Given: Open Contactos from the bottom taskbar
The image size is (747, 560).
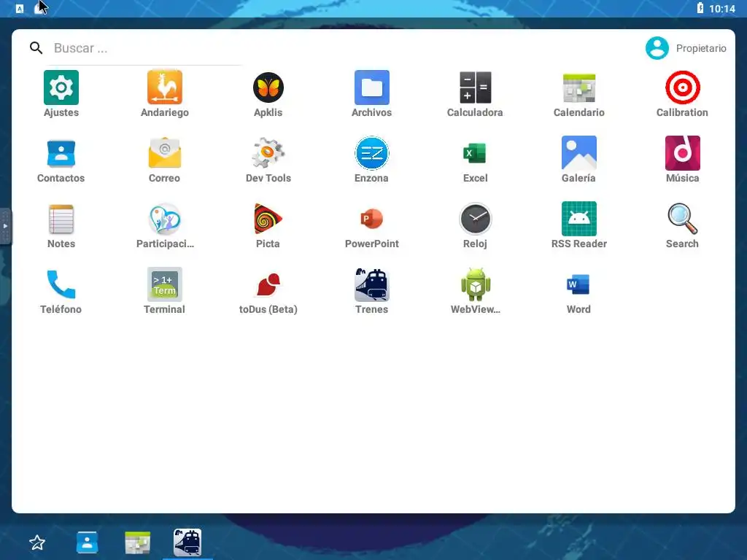Looking at the screenshot, I should coord(88,542).
